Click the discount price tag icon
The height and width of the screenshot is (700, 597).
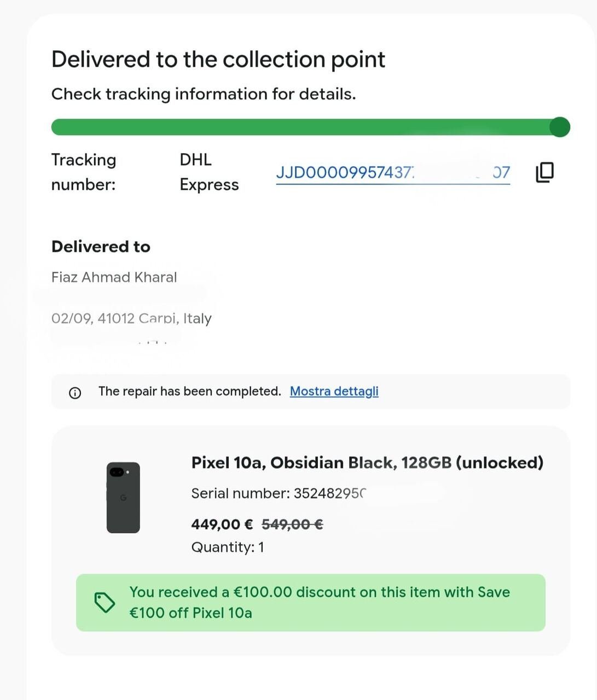click(105, 603)
